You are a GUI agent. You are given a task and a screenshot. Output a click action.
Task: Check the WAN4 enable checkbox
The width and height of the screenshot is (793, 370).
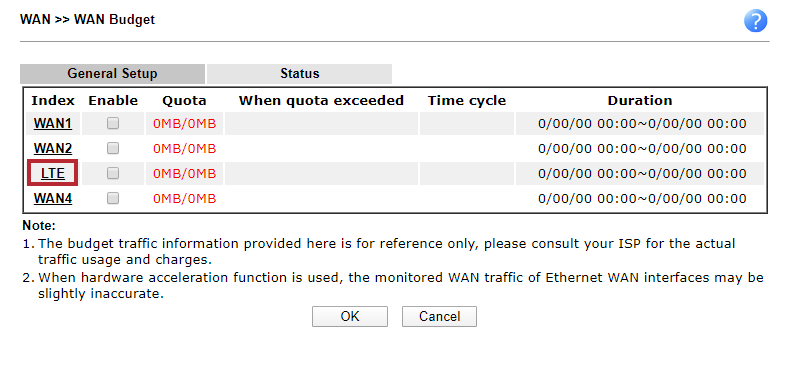[x=113, y=199]
